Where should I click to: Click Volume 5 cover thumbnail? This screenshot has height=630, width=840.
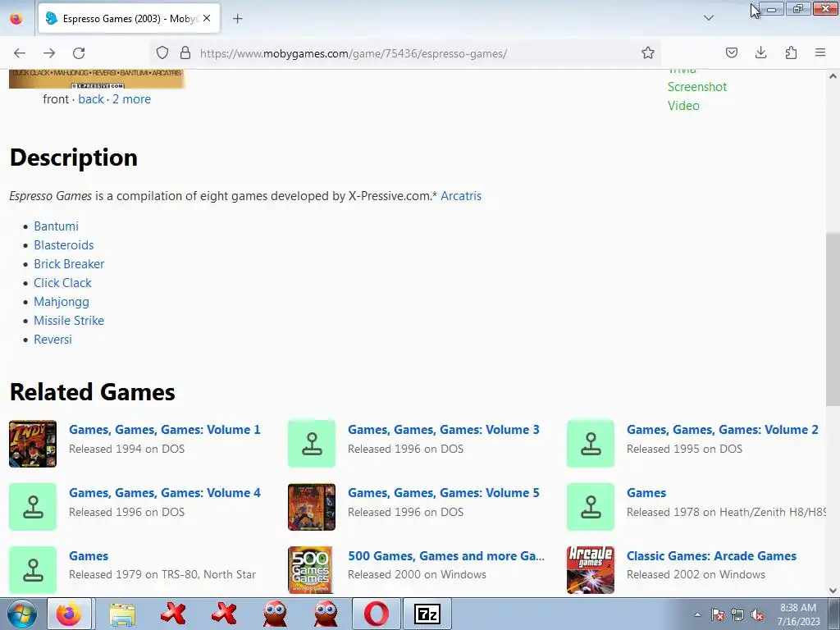click(x=312, y=507)
